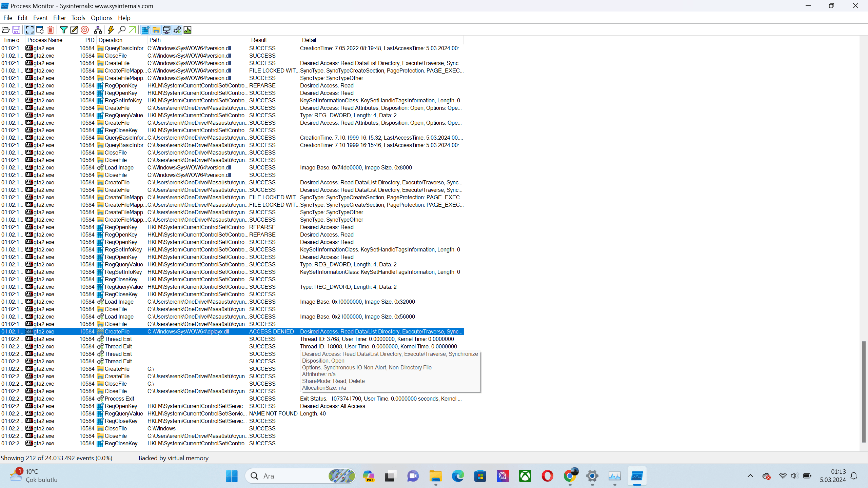Toggle Show Profiling Events
This screenshot has height=488, width=868.
click(188, 30)
